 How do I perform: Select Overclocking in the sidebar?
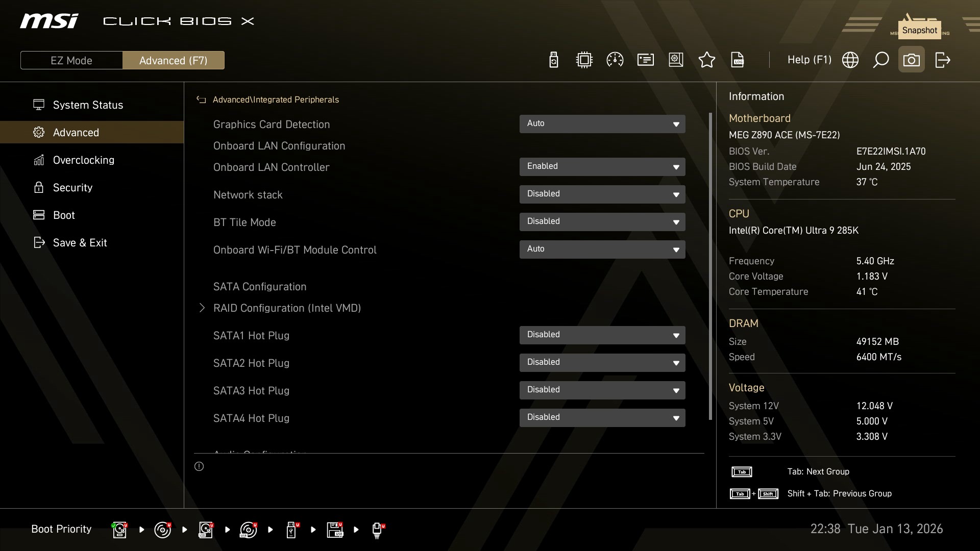pos(83,160)
